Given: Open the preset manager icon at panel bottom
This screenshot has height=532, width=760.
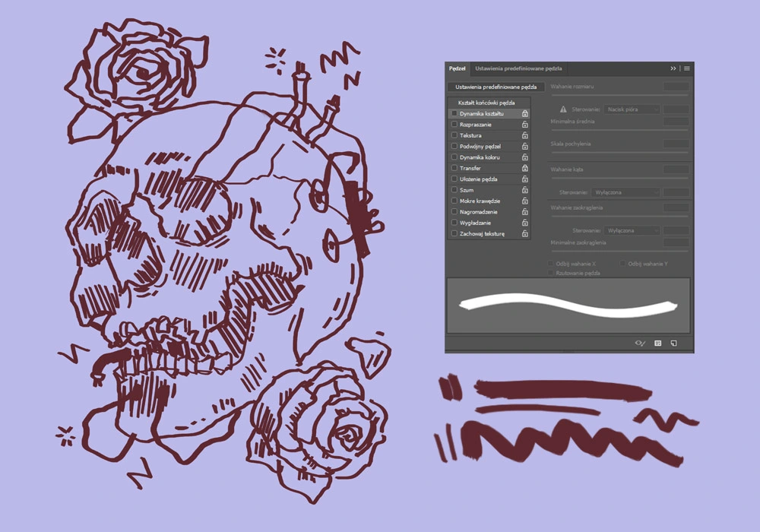Looking at the screenshot, I should 658,344.
